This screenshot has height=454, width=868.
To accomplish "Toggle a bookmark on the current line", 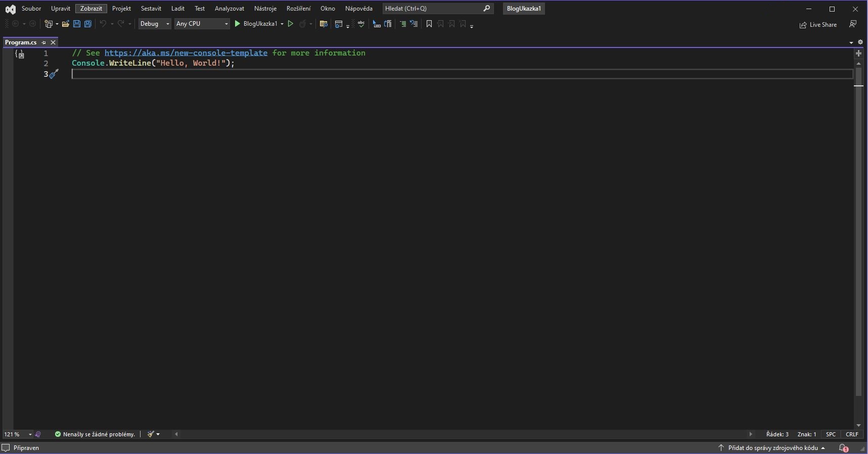I will click(x=429, y=24).
